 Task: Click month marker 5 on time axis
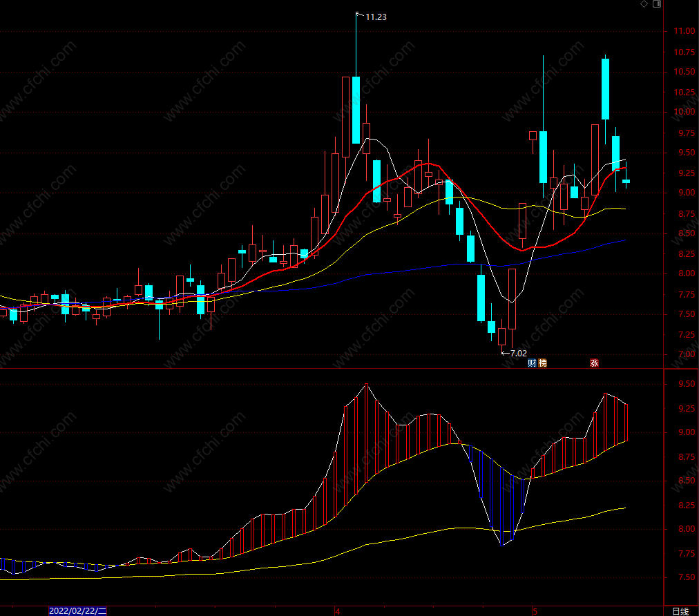point(535,612)
